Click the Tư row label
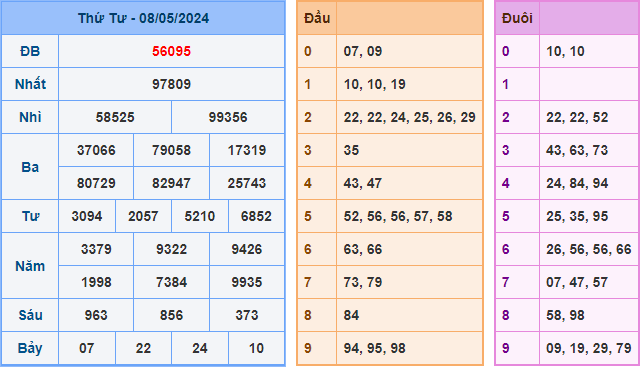Viewport: 641px width, 367px height. [x=30, y=216]
